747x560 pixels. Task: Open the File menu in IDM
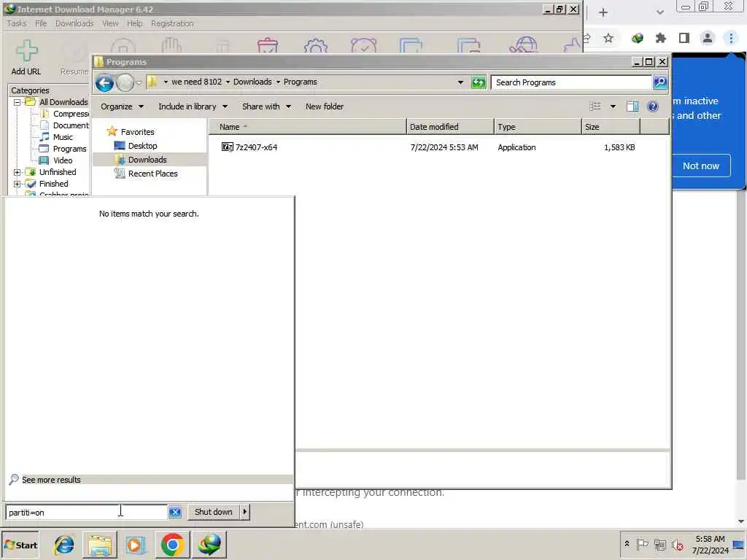coord(41,23)
